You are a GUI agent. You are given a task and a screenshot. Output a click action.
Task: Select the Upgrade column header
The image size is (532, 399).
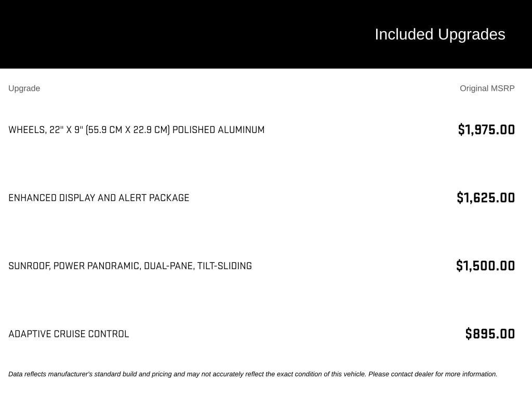point(24,88)
